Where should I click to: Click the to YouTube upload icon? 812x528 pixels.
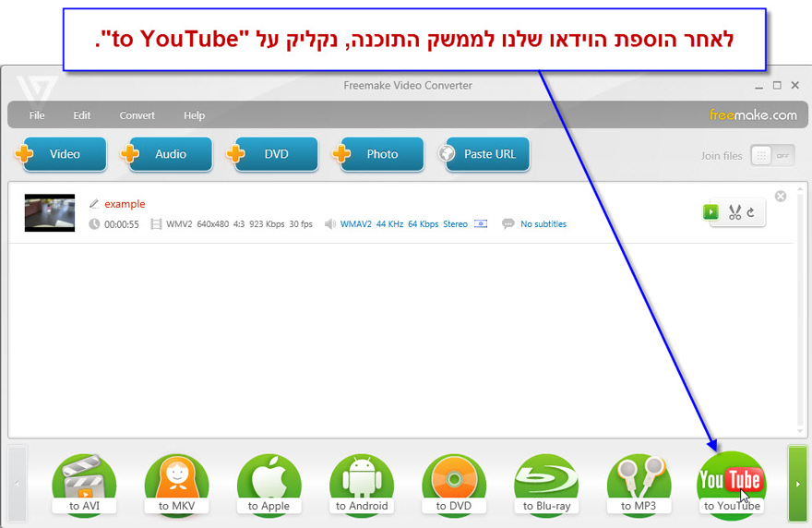(x=732, y=484)
